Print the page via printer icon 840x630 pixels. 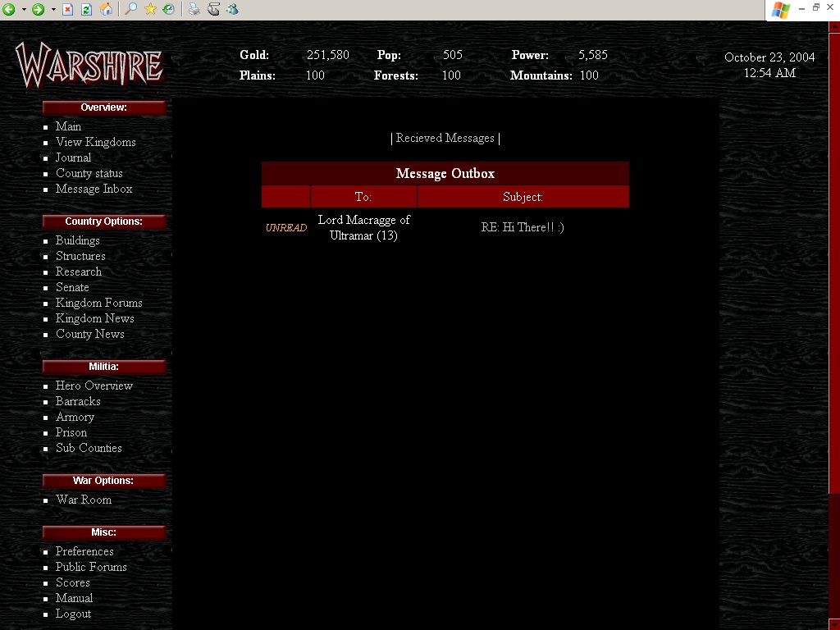(194, 10)
